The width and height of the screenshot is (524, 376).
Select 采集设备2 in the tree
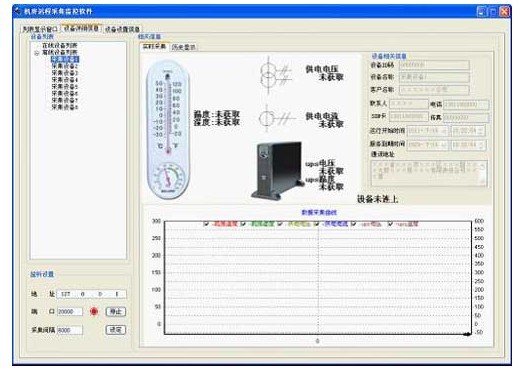[64, 66]
